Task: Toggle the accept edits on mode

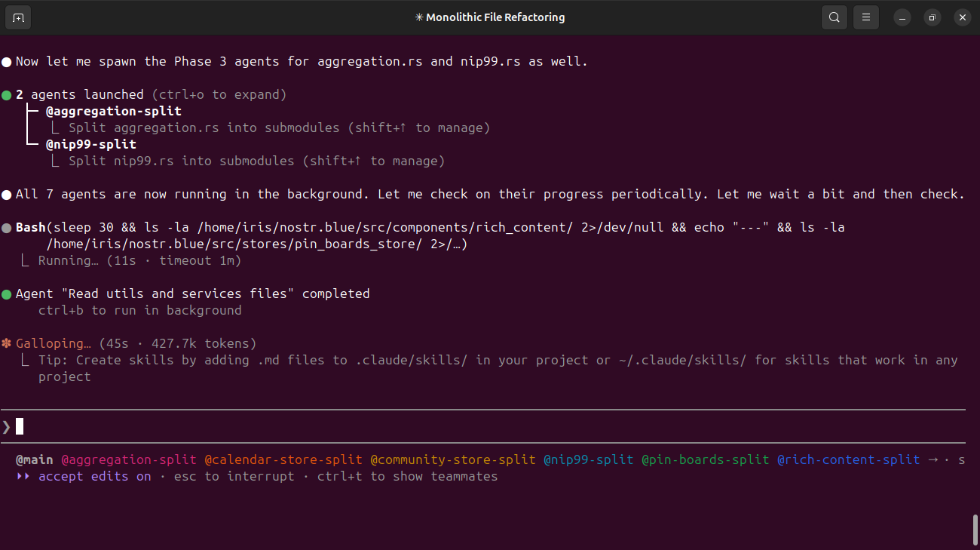Action: click(x=94, y=477)
